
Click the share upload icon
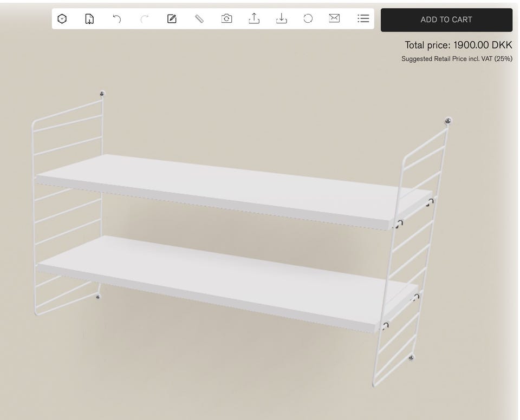pyautogui.click(x=254, y=18)
